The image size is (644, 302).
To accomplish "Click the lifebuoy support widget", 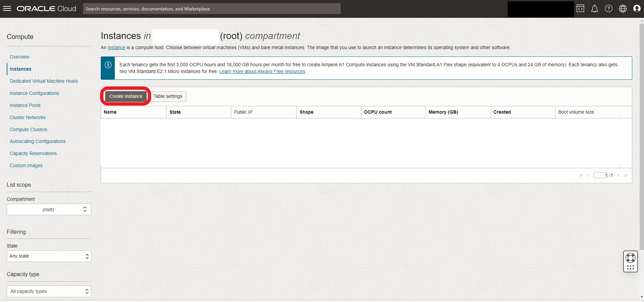I will [x=630, y=258].
